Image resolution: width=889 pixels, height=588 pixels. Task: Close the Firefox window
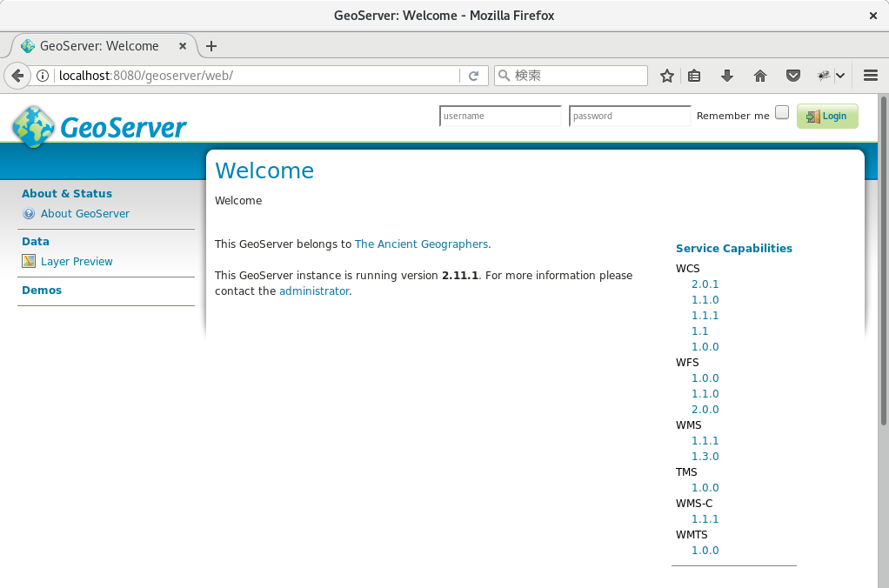point(873,16)
